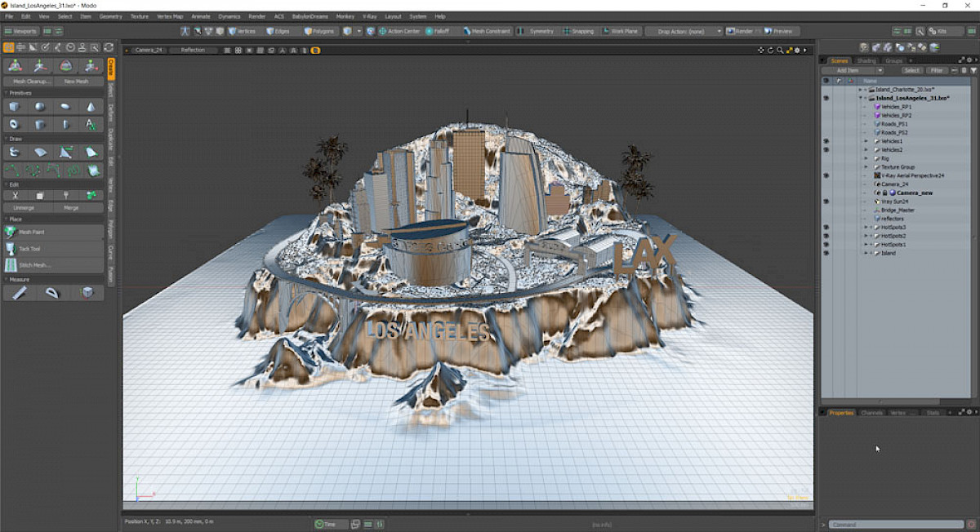
Task: Toggle visibility eye for Vray Sun24
Action: (x=826, y=201)
